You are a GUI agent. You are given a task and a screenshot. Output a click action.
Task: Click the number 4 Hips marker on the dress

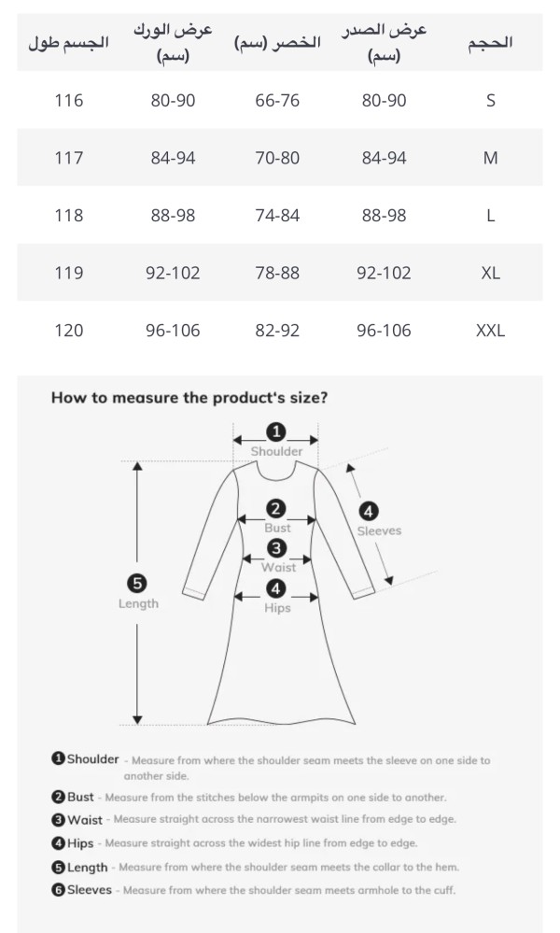(276, 588)
